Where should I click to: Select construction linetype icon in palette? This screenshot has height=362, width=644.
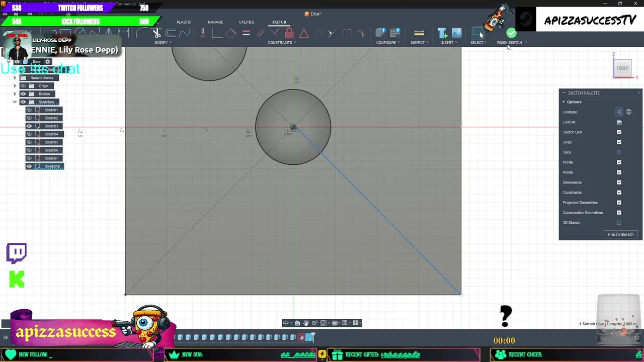point(619,112)
